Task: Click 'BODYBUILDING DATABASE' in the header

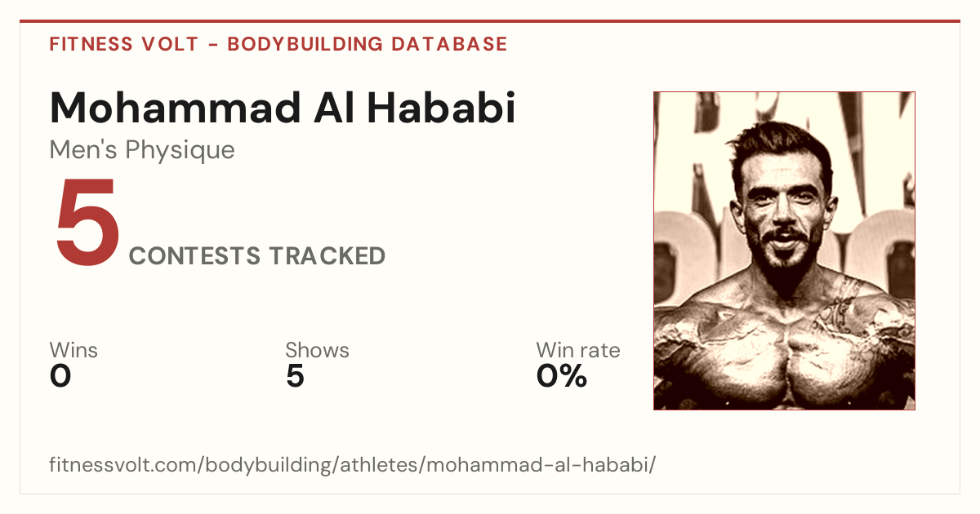Action: click(367, 44)
